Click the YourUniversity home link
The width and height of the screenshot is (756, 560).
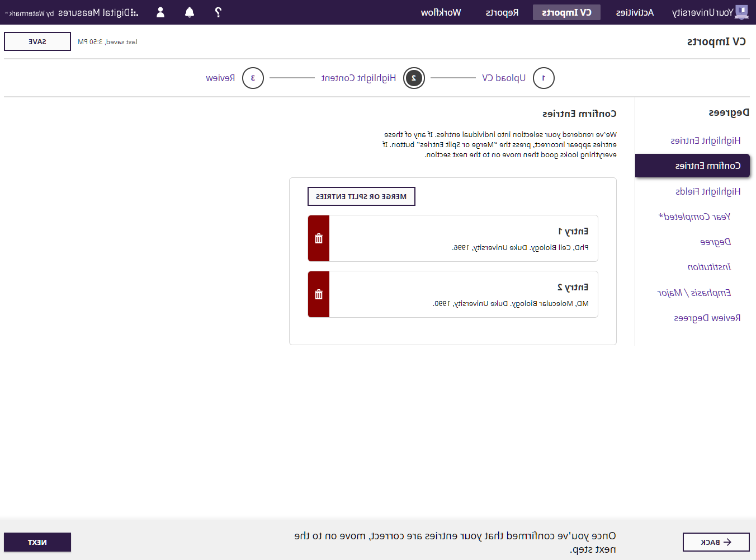click(x=703, y=12)
